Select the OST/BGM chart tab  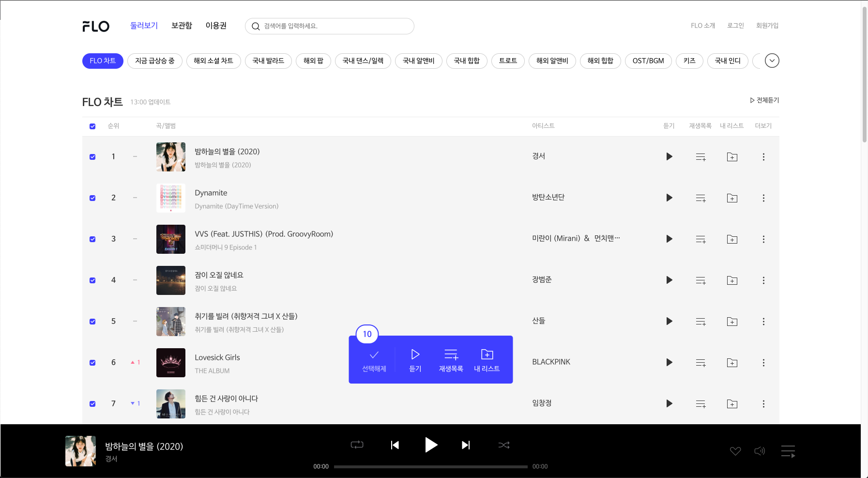point(648,61)
